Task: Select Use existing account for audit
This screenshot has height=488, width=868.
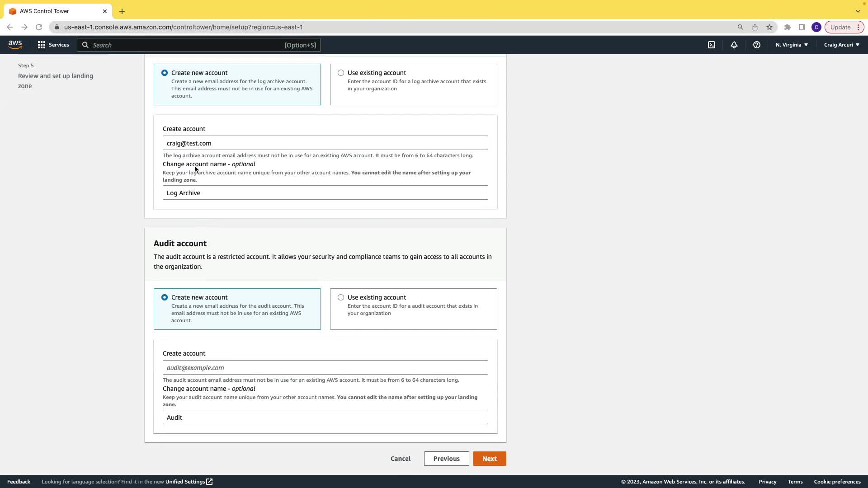Action: point(341,297)
